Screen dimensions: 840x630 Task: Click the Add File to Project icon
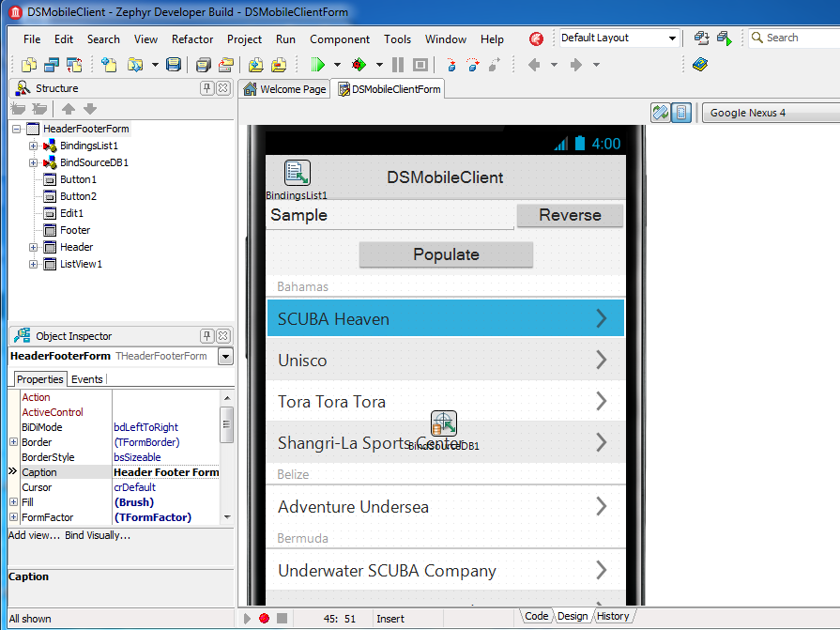click(256, 65)
